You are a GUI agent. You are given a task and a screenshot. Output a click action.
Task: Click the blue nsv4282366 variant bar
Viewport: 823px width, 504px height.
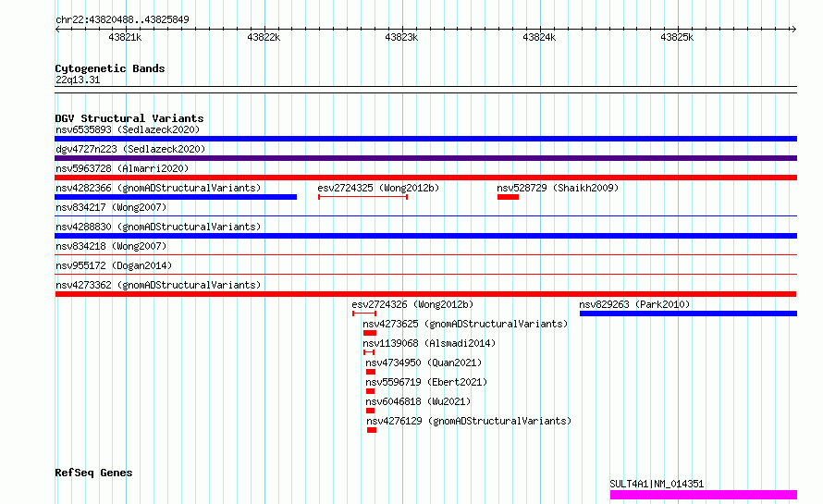176,197
